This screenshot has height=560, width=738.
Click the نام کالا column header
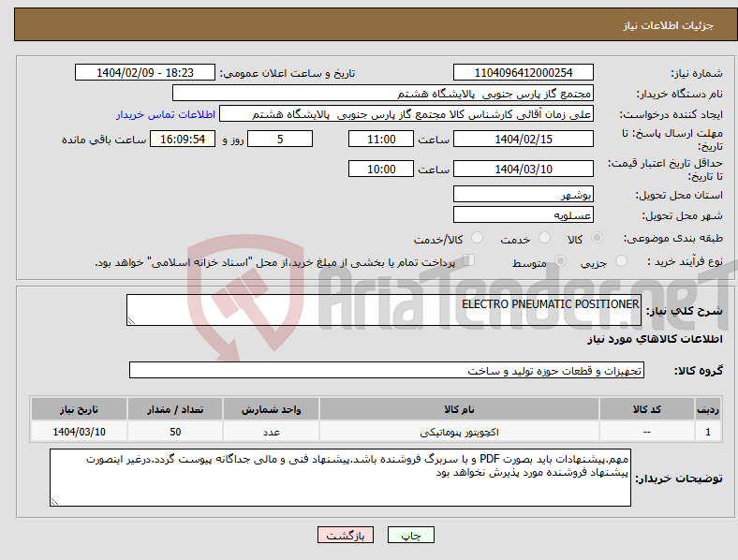coord(459,409)
